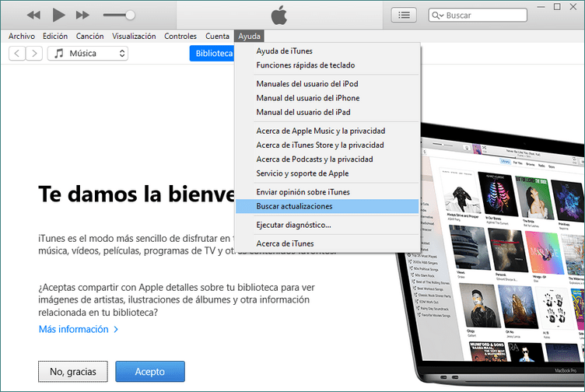Maximize the iTunes window
585x392 pixels.
click(x=557, y=7)
